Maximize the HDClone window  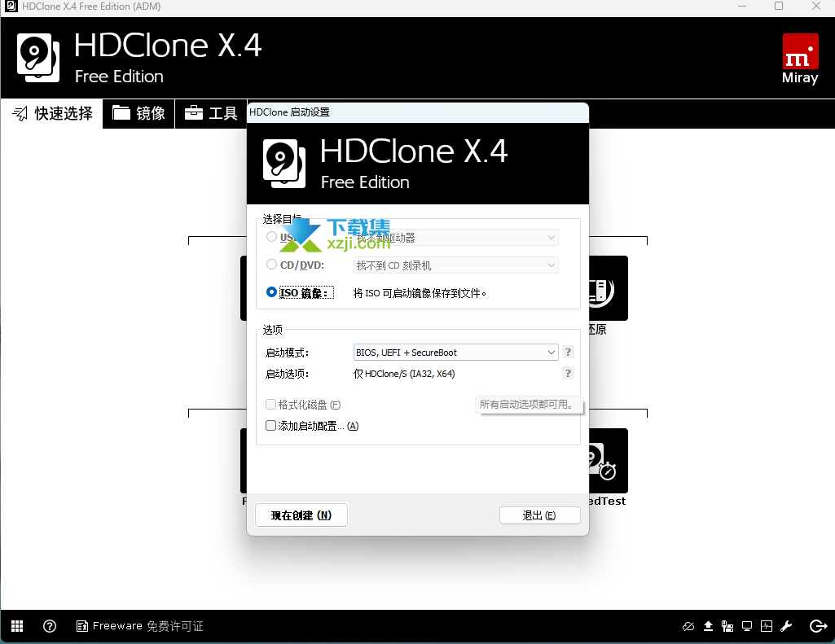tap(779, 7)
